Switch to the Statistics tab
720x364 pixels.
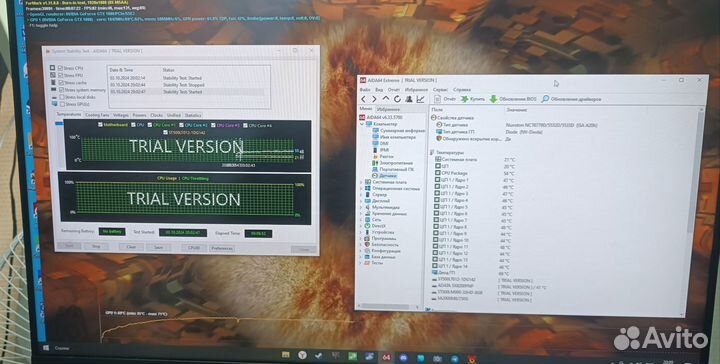pyautogui.click(x=193, y=115)
